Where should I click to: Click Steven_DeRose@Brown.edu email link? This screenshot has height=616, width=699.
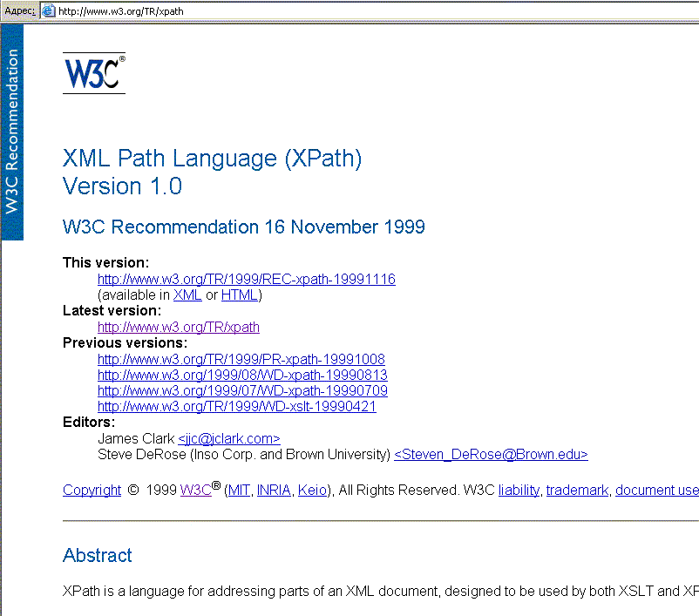click(491, 454)
